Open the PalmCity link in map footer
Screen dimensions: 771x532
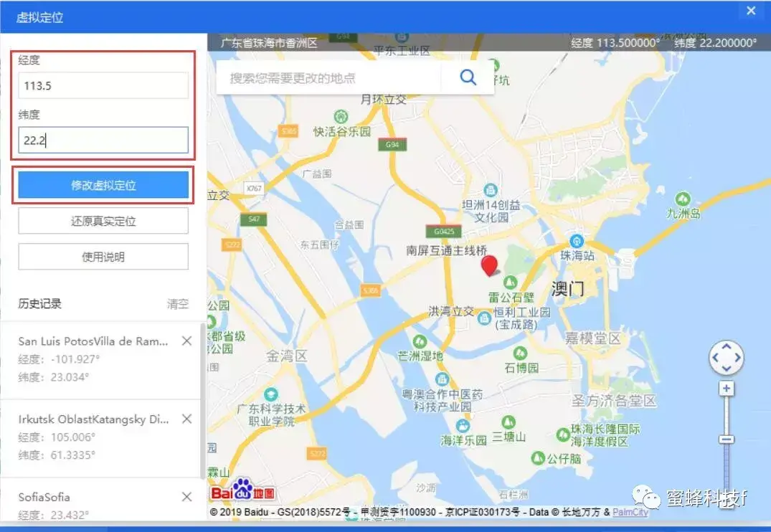[630, 513]
